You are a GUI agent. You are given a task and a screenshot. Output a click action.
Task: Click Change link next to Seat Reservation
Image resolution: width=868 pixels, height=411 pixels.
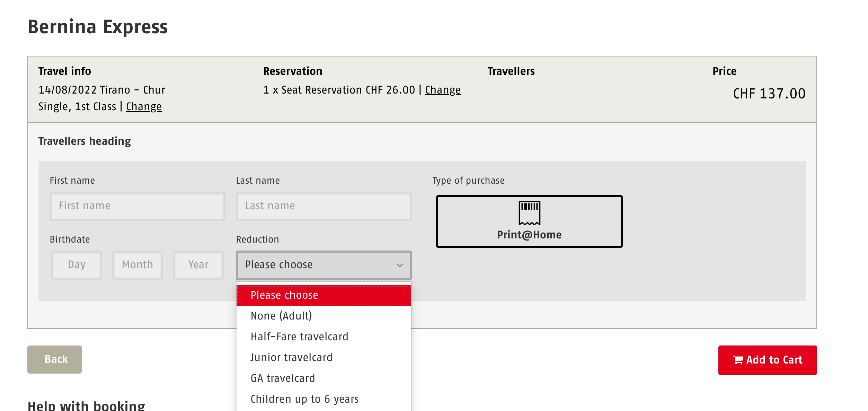point(443,90)
